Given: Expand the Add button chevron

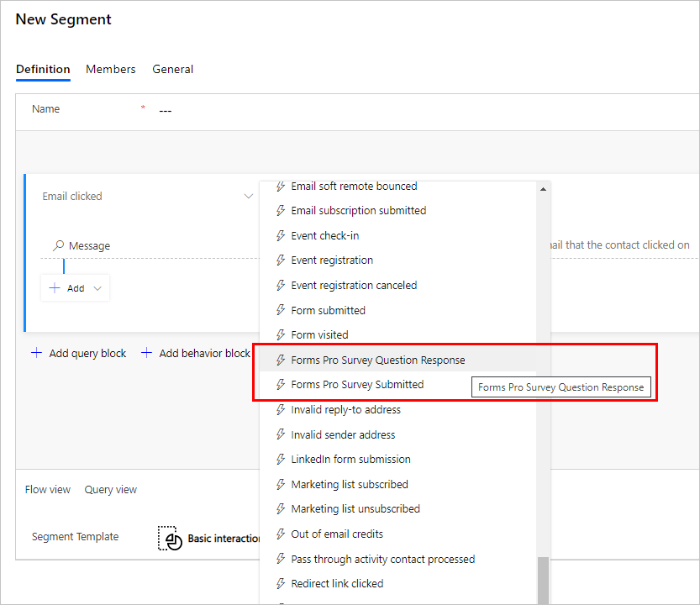Looking at the screenshot, I should 97,288.
